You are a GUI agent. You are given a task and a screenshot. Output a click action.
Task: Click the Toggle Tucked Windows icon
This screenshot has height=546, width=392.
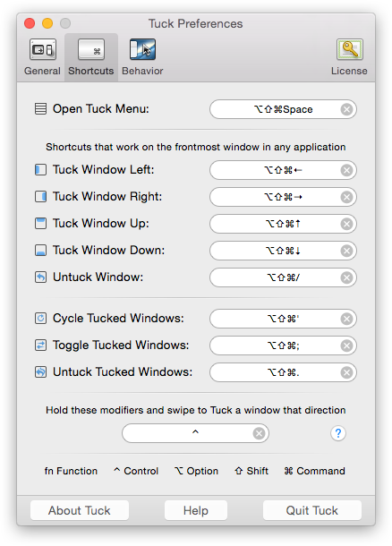(41, 346)
